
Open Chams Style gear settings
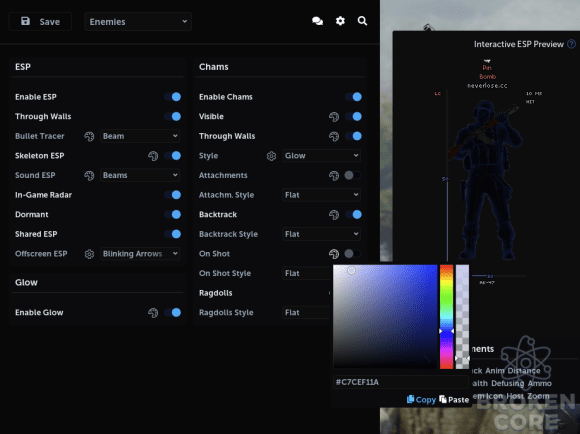pos(272,156)
